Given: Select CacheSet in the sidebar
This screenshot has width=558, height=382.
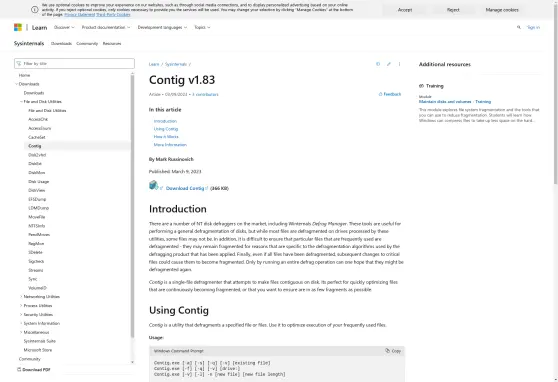Looking at the screenshot, I should pyautogui.click(x=37, y=137).
